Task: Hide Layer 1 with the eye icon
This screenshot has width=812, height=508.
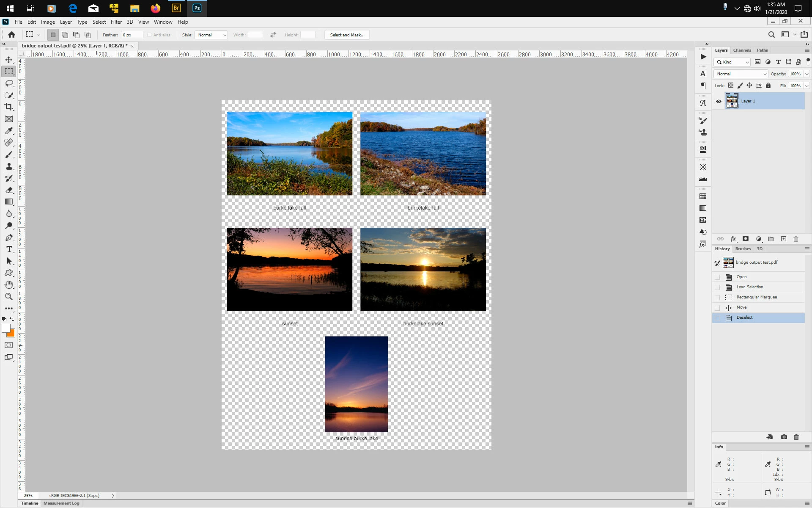Action: tap(719, 101)
